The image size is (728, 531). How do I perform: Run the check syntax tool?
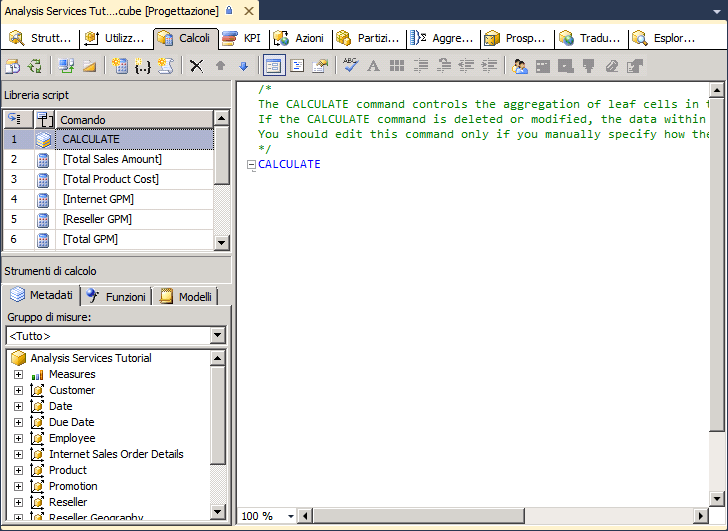[x=350, y=66]
